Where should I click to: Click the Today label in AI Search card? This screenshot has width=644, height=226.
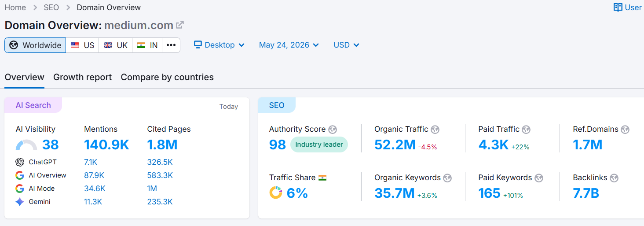[229, 107]
